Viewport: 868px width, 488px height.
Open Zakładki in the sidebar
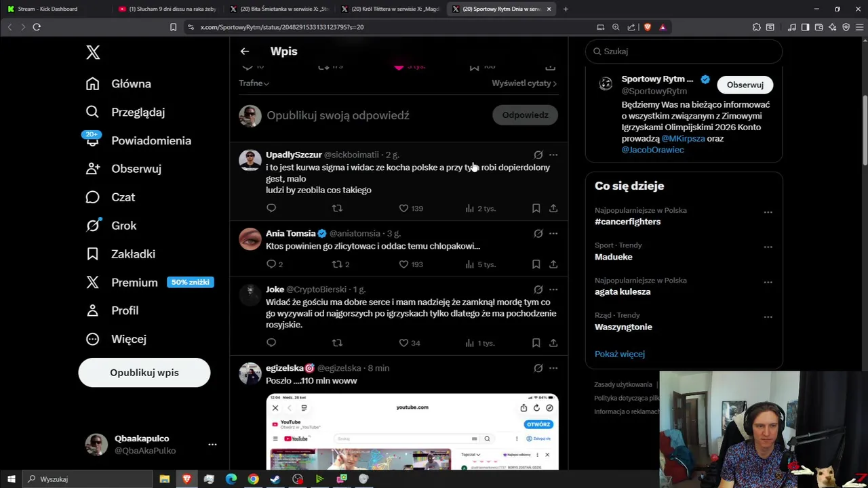(x=121, y=254)
